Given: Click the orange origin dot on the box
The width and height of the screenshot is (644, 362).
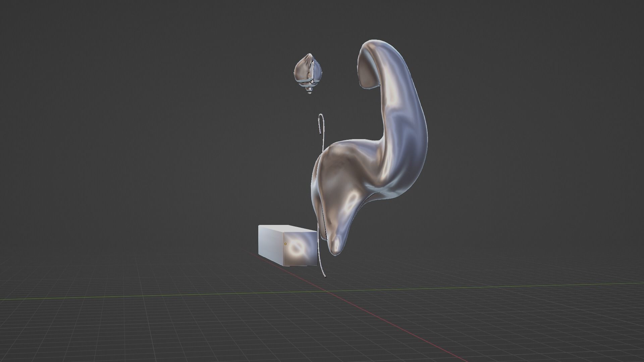Looking at the screenshot, I should (x=285, y=244).
